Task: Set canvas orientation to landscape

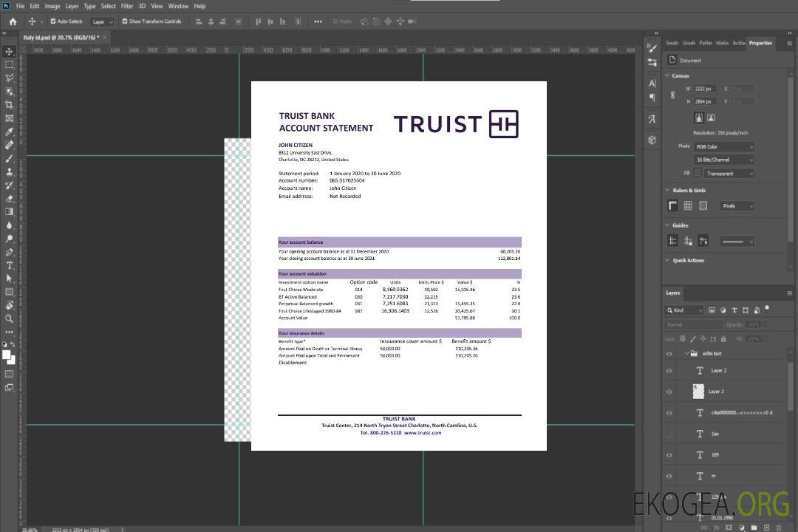Action: pos(711,118)
